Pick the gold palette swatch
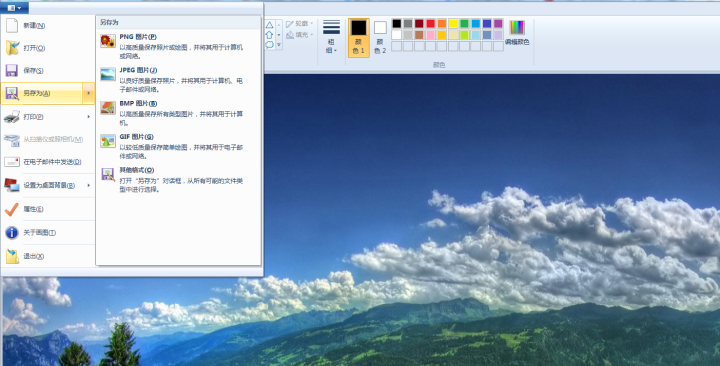The image size is (720, 366). click(442, 35)
